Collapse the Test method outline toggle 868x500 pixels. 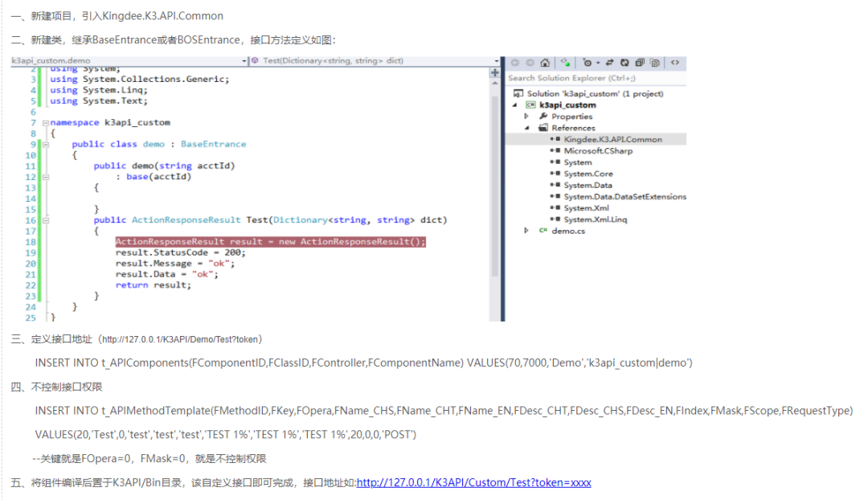[x=46, y=220]
